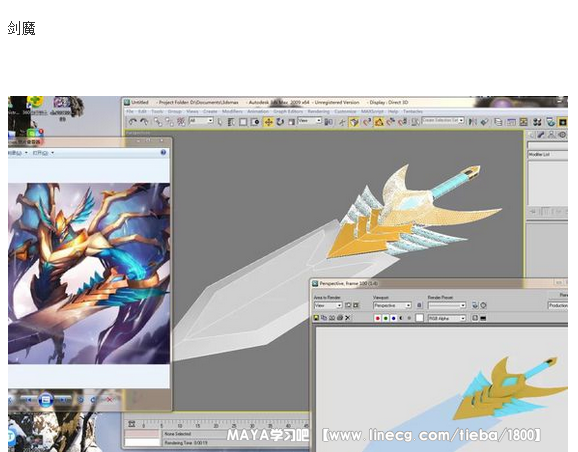The width and height of the screenshot is (578, 452).
Task: Print the rendered image
Action: click(x=340, y=317)
